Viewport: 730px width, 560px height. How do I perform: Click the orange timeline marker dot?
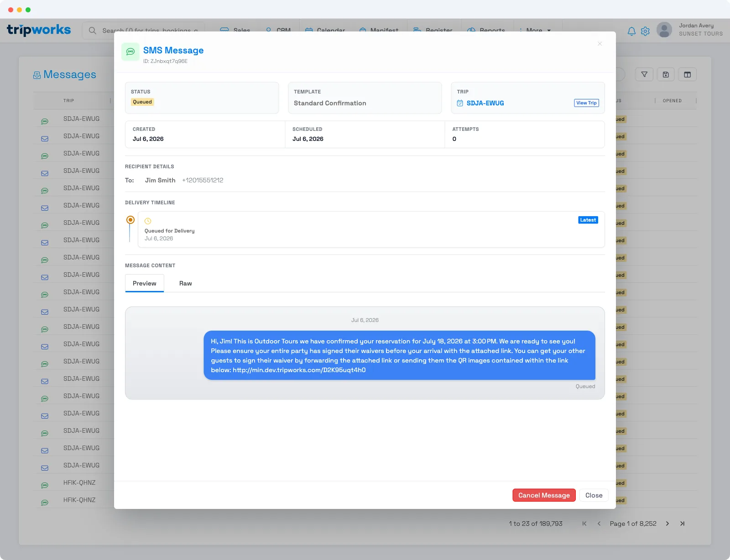[130, 220]
